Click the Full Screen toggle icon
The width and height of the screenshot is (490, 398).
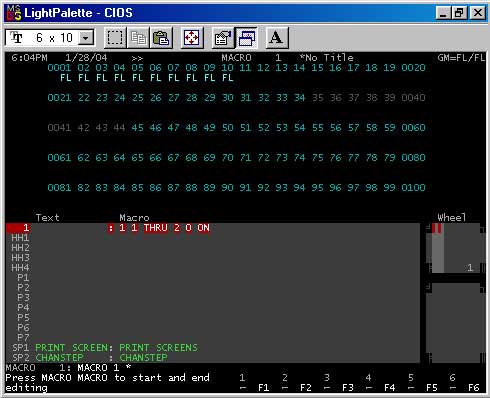[192, 37]
